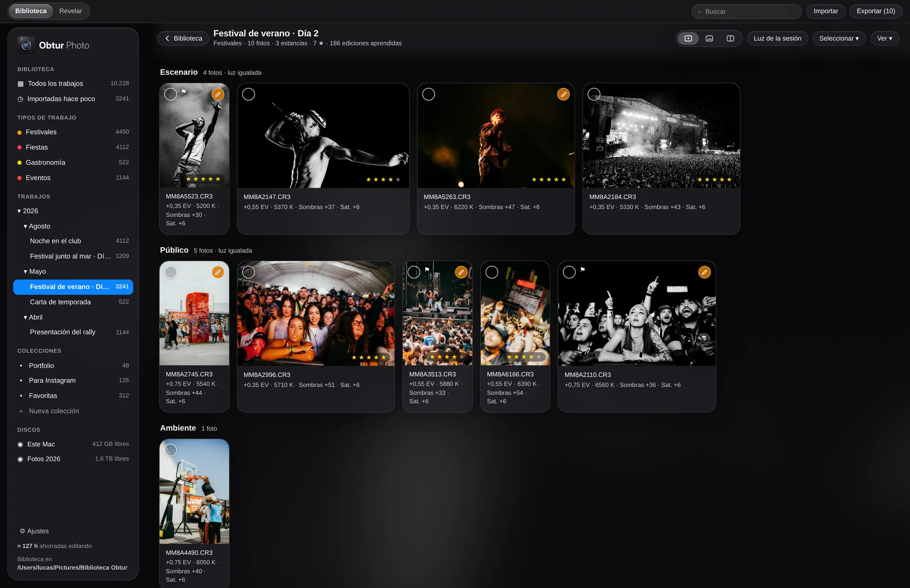Tick the selection circle on MM8A6166
This screenshot has width=910, height=588.
pos(491,272)
